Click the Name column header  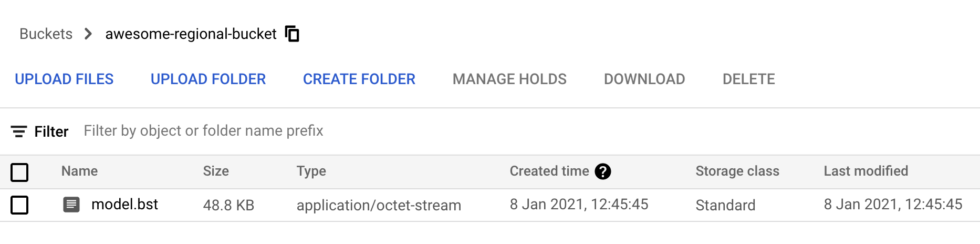pos(79,171)
